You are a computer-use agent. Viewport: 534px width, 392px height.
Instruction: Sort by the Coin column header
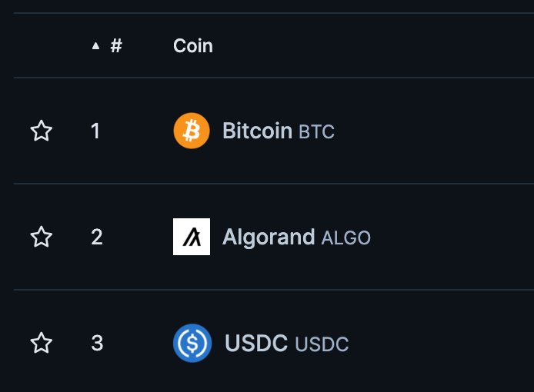click(192, 46)
